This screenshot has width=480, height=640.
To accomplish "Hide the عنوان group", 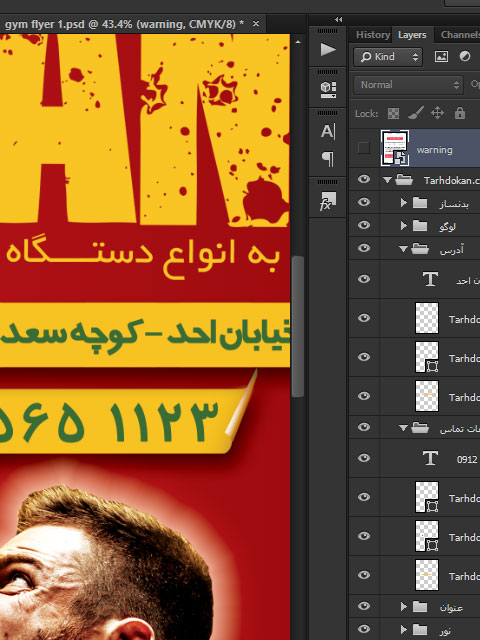I will (364, 606).
